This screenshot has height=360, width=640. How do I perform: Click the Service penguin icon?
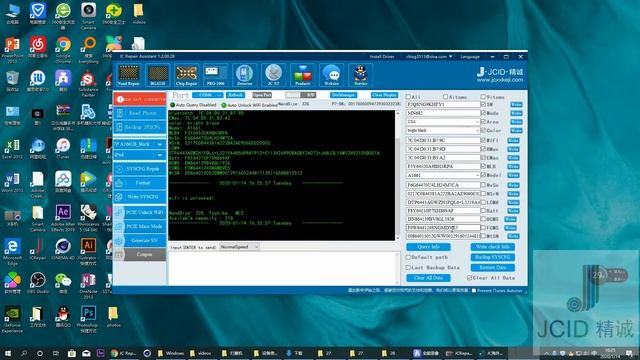pos(360,75)
